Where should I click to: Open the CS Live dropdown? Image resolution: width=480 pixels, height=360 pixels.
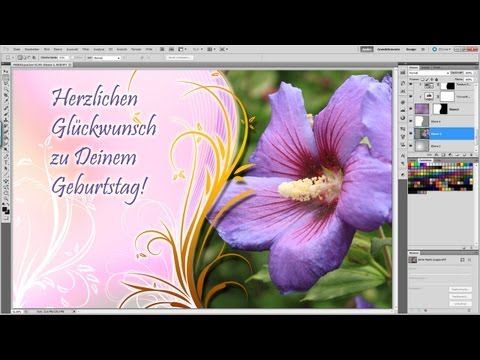click(x=443, y=49)
